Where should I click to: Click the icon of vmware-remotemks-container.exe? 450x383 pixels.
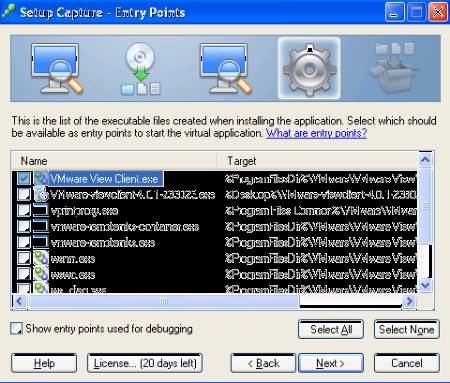click(41, 226)
